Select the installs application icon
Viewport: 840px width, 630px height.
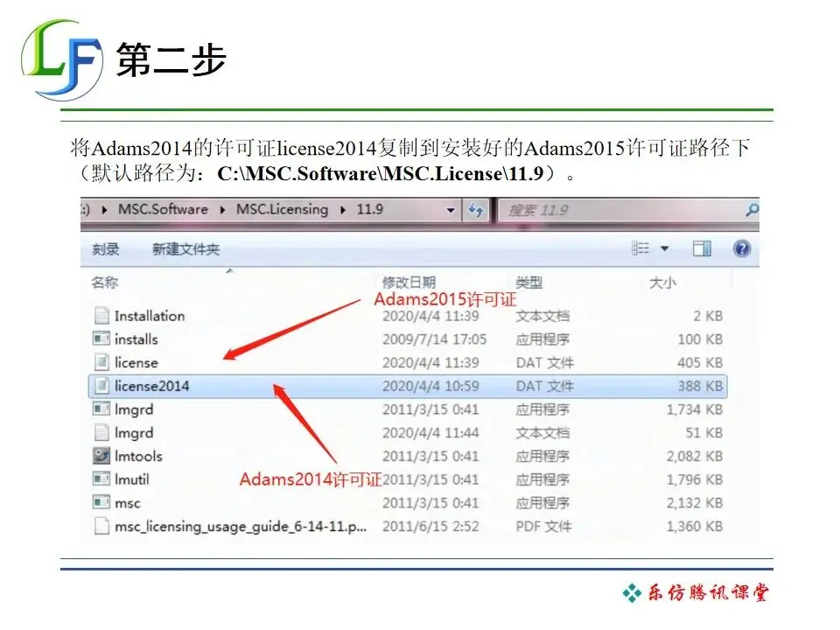tap(101, 339)
